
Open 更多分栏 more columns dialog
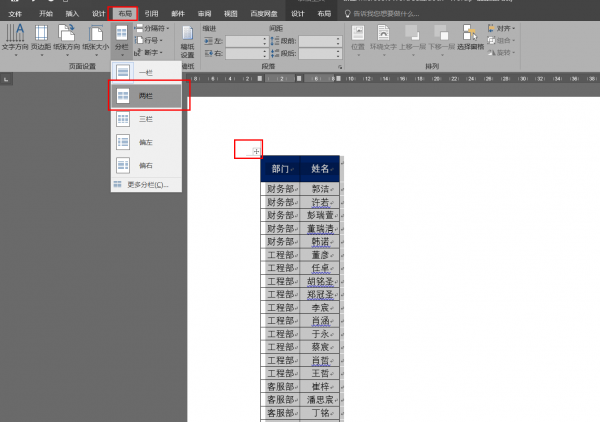point(147,185)
